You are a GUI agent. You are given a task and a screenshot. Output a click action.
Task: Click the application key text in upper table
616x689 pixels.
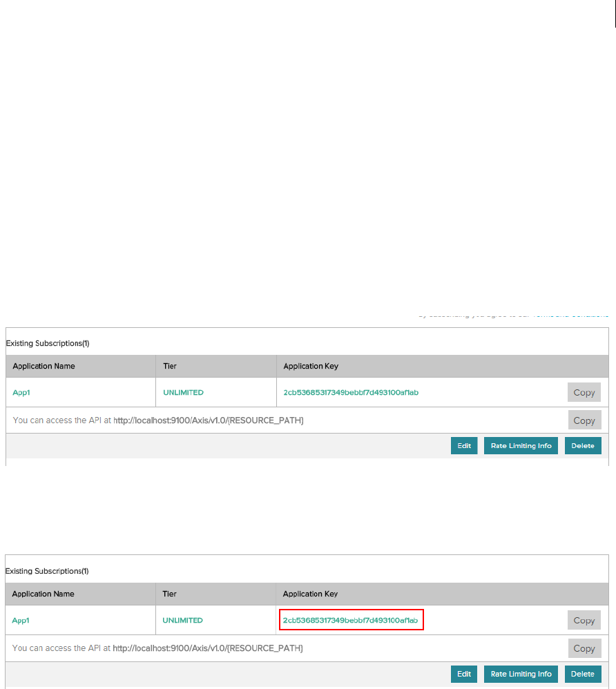coord(351,392)
